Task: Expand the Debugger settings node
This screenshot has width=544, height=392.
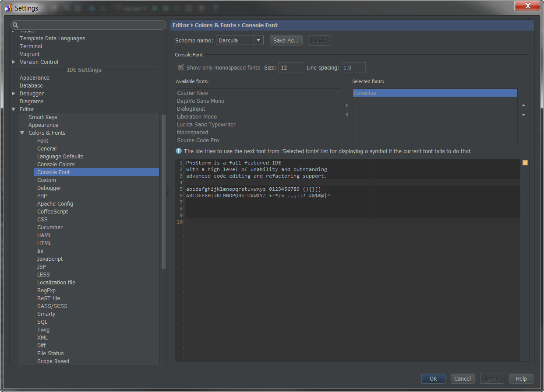Action: [x=14, y=94]
